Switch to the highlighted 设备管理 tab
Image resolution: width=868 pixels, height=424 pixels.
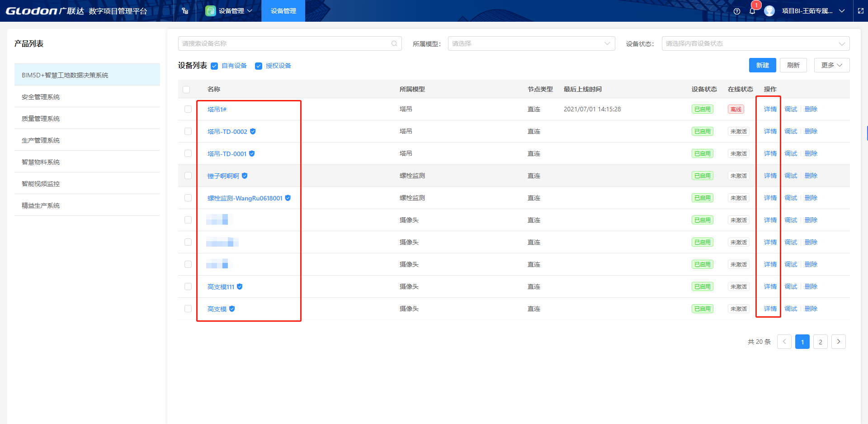pos(283,11)
